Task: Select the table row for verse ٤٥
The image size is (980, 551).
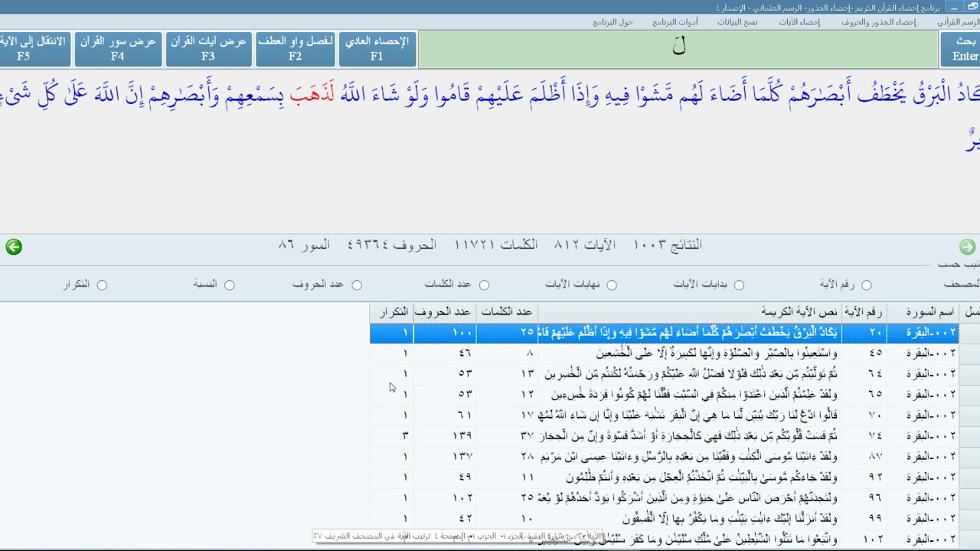Action: (664, 354)
